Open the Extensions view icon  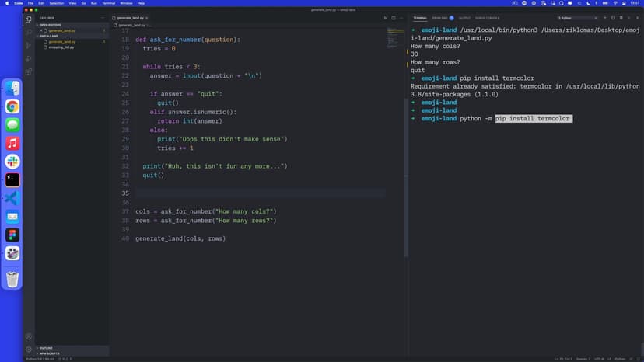click(x=29, y=71)
